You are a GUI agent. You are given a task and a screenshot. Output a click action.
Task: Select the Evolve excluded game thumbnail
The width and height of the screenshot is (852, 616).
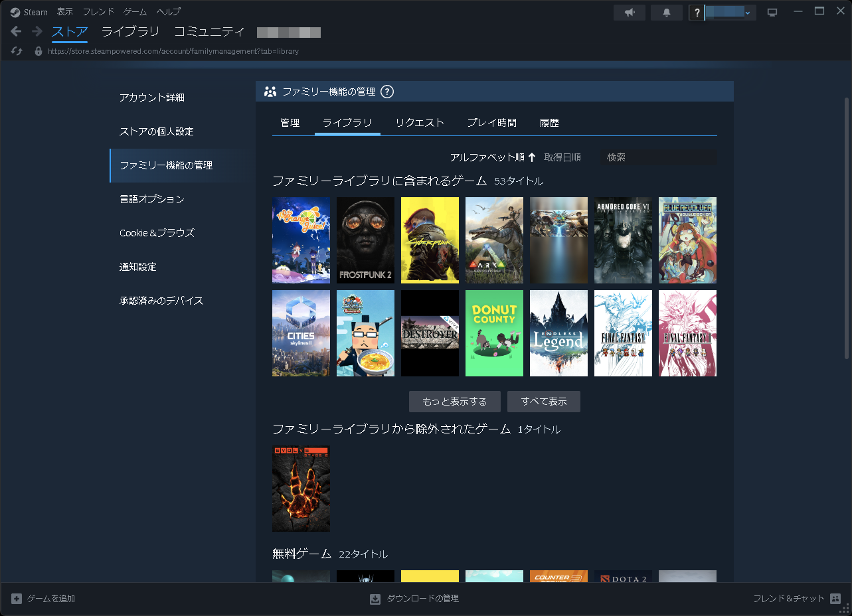coord(301,488)
